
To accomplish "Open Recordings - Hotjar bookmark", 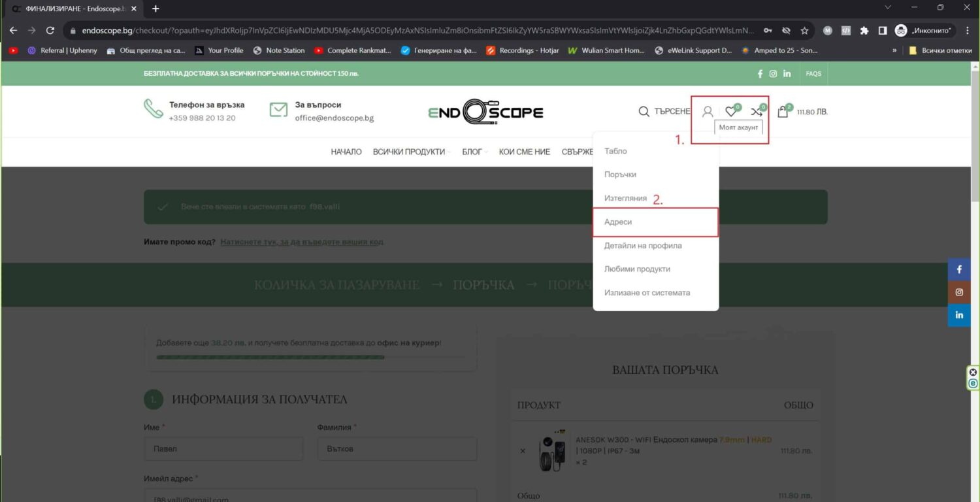I will point(523,50).
